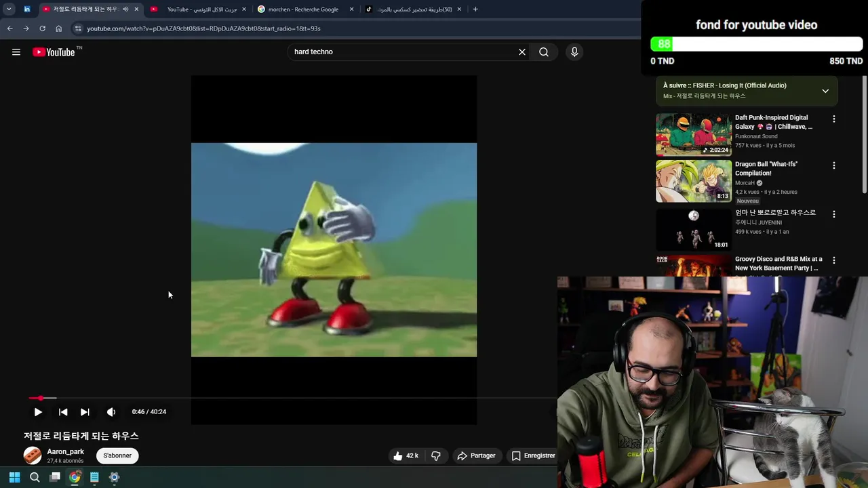Open the YouTube hamburger guide menu
Viewport: 868px width, 488px height.
[16, 52]
